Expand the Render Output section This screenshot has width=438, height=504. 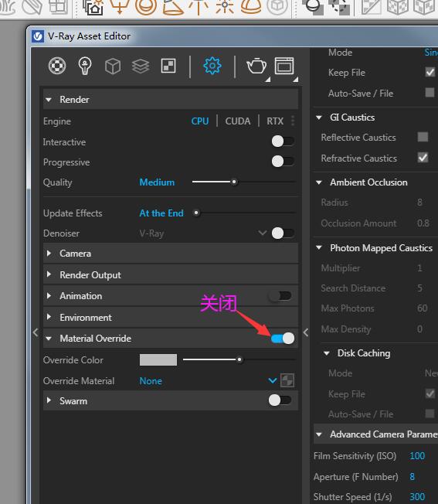(49, 274)
